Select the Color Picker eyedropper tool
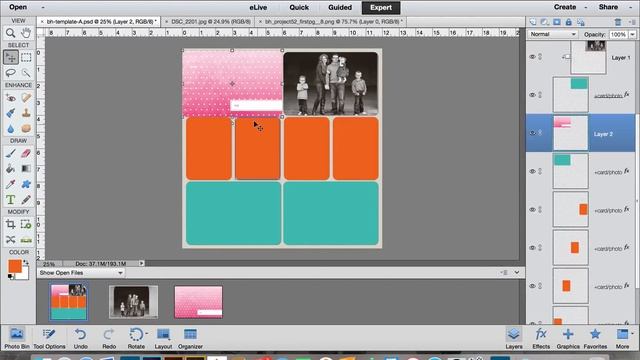640x360 pixels. point(11,184)
